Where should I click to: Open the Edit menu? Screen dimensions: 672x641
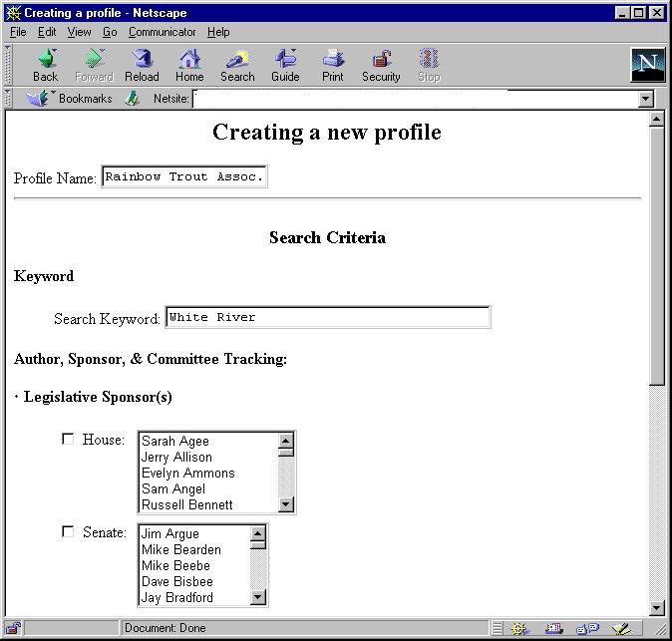tap(47, 32)
